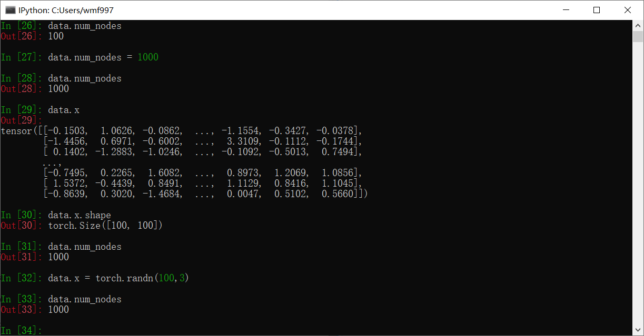Click the IPython console icon in title bar
644x336 pixels.
pos(10,10)
